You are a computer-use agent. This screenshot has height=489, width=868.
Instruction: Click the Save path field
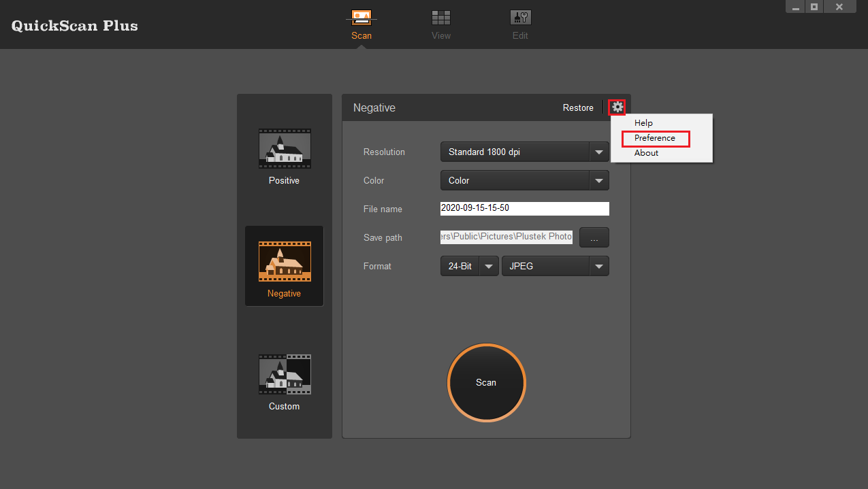click(x=507, y=237)
